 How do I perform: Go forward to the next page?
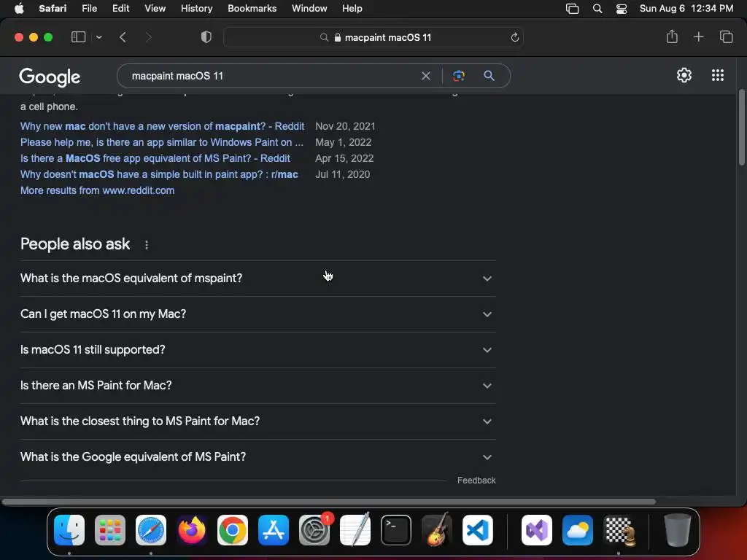click(x=148, y=37)
